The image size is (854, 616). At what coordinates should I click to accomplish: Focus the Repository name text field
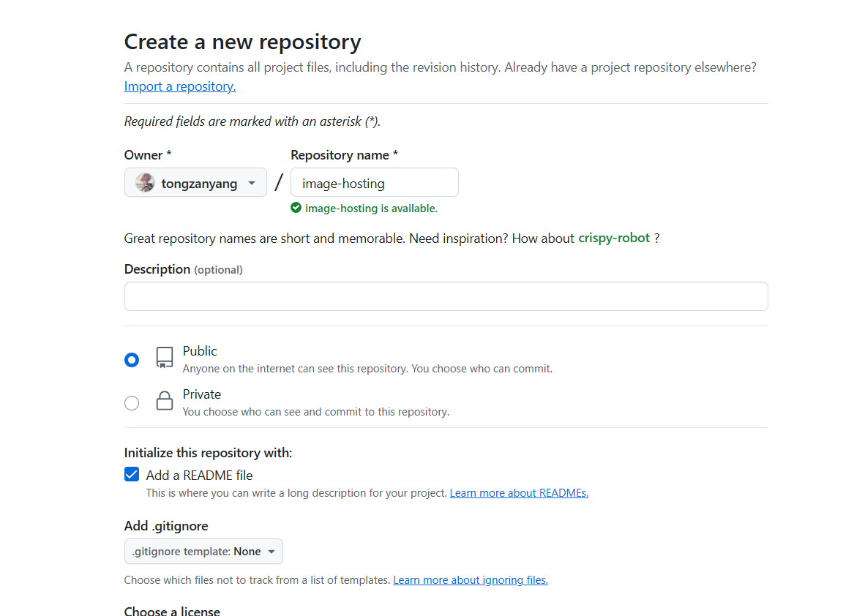coord(375,183)
